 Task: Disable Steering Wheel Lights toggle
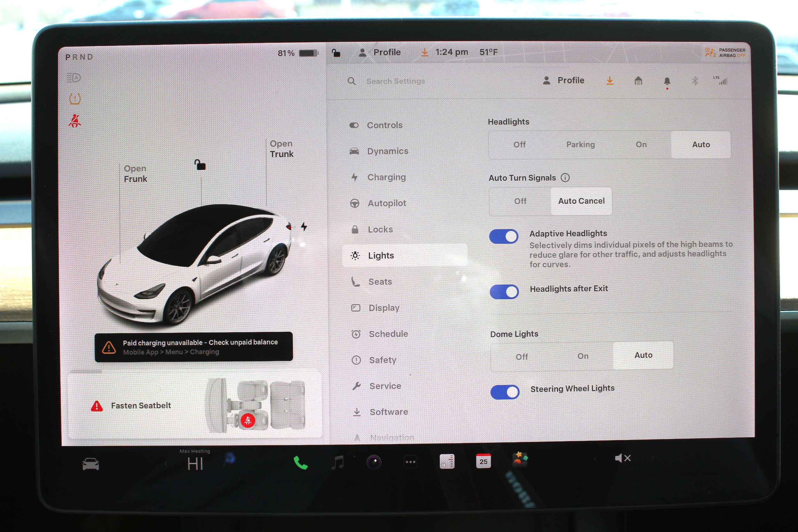tap(505, 392)
